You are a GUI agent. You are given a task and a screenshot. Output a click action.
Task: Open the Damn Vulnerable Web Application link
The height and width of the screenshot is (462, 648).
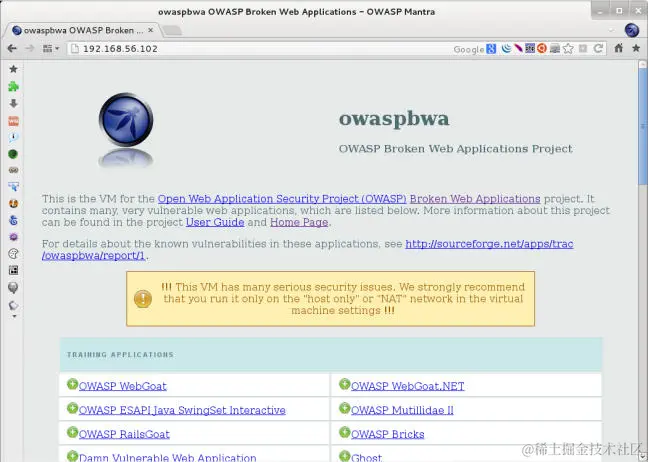coord(167,457)
